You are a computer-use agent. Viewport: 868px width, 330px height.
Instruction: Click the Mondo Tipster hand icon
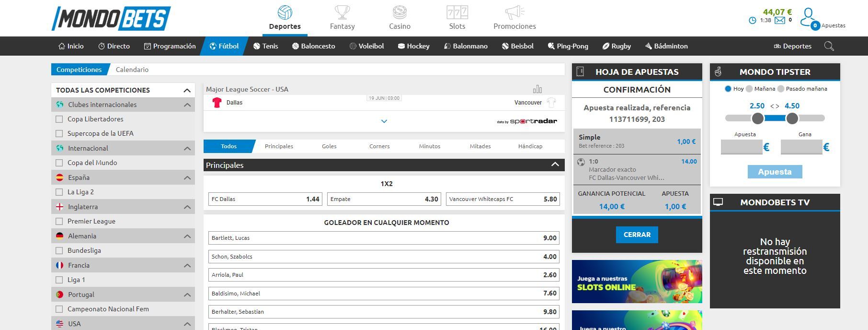tap(718, 72)
